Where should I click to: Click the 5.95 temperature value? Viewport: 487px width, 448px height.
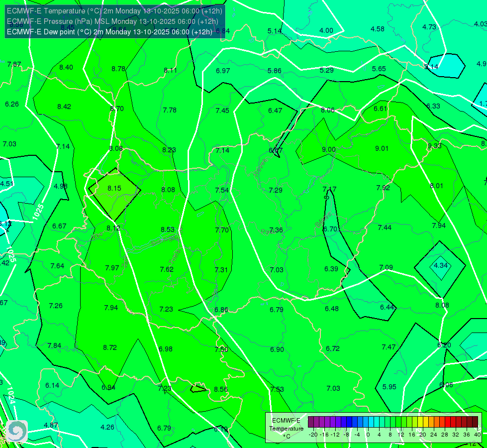point(390,387)
